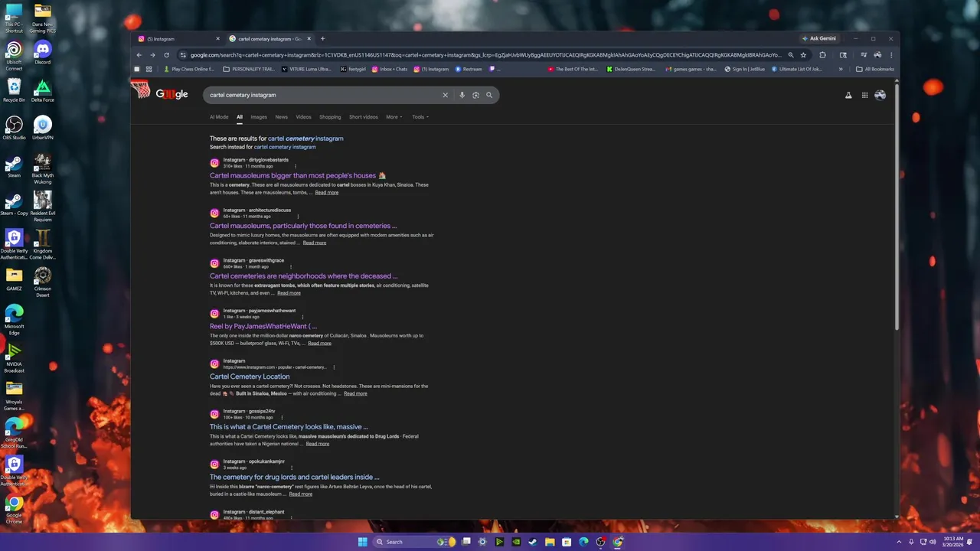980x551 pixels.
Task: Reload the Google results page
Action: pos(166,55)
